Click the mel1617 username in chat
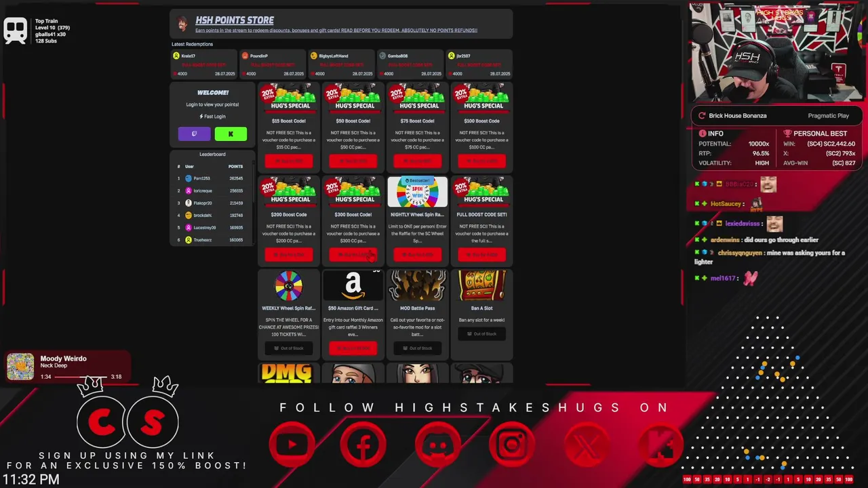This screenshot has height=488, width=868. point(723,278)
